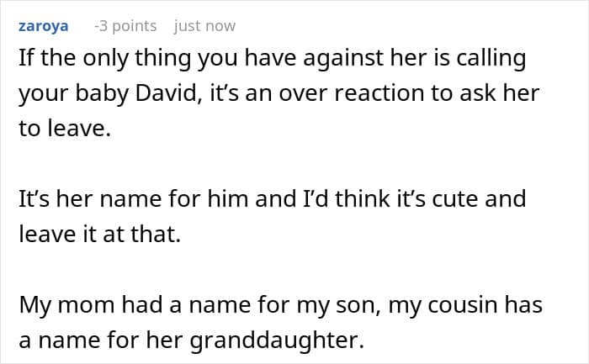Click the line 'to leave.'
The image size is (589, 364).
[x=65, y=129]
